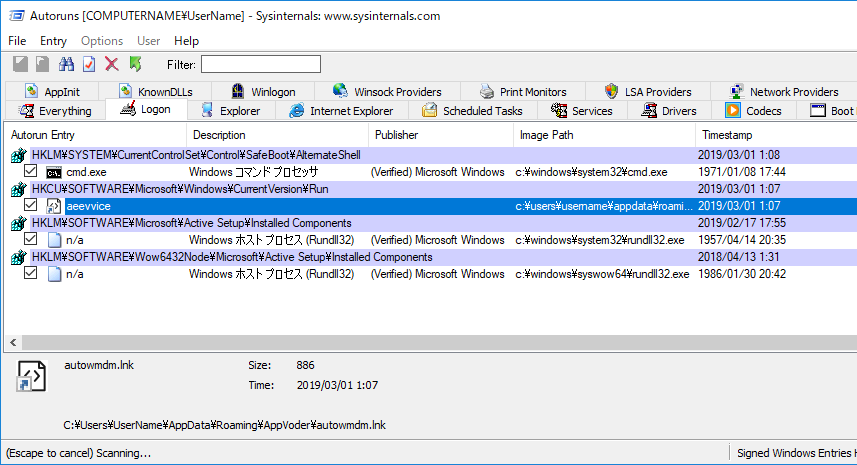Sort by the Description column header
The width and height of the screenshot is (857, 465).
pyautogui.click(x=278, y=135)
